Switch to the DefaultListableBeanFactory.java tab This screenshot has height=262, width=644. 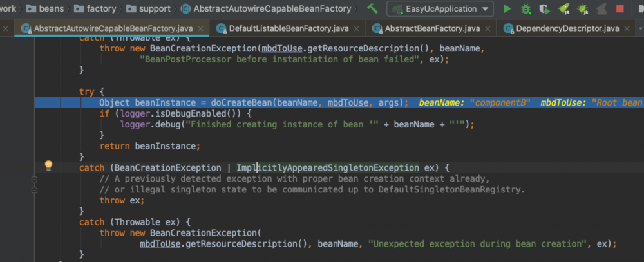click(x=294, y=29)
